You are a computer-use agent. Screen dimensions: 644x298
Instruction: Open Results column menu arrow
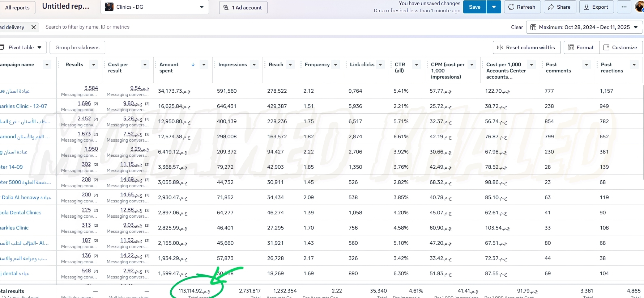click(94, 65)
